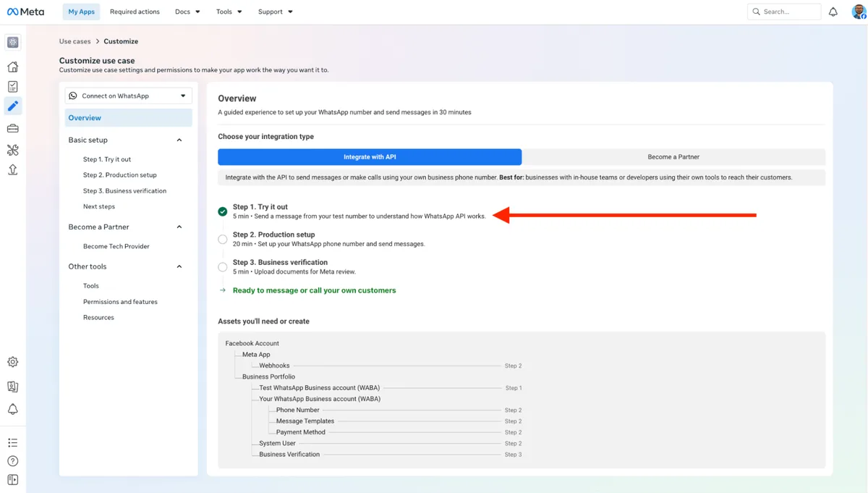The height and width of the screenshot is (493, 868).
Task: Click Step 1. Try it out heading
Action: pyautogui.click(x=260, y=207)
